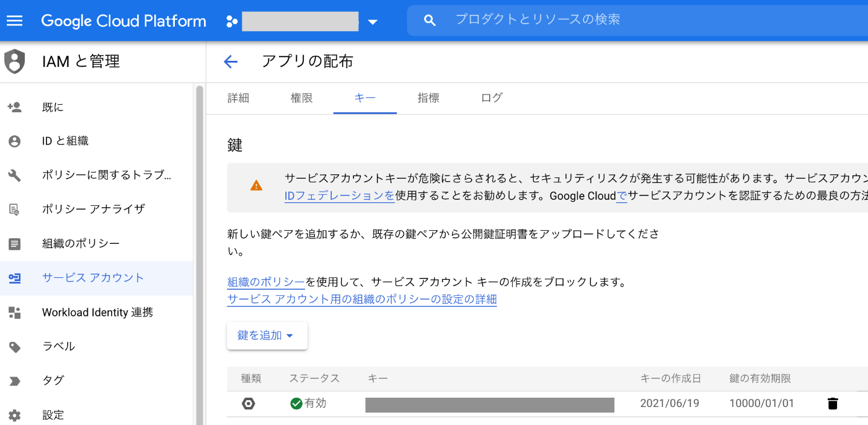Switch to the 権限 tab
Image resolution: width=868 pixels, height=425 pixels.
pyautogui.click(x=301, y=97)
